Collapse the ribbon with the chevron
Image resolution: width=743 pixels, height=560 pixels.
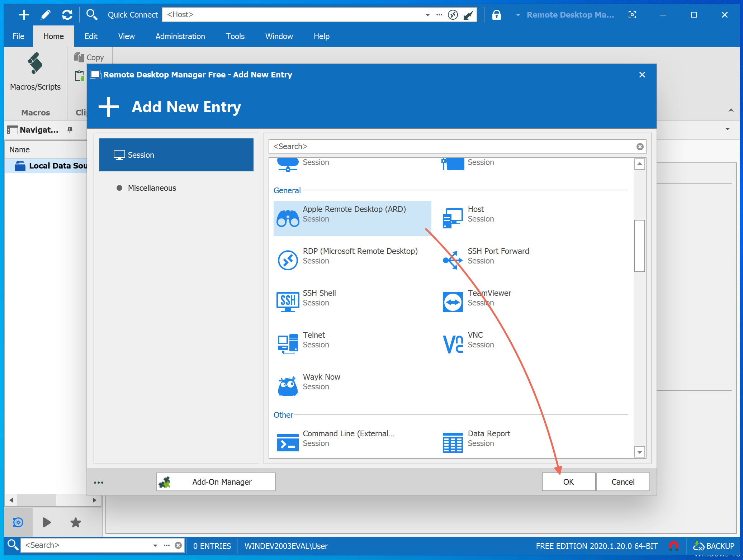(x=731, y=110)
